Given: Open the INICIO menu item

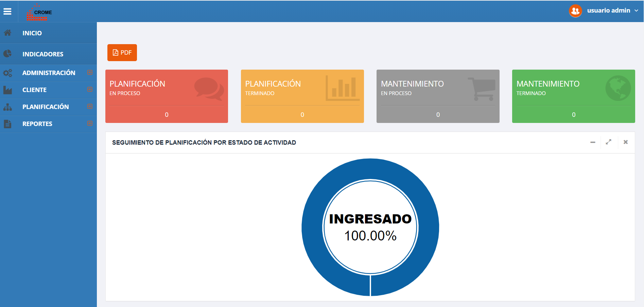Looking at the screenshot, I should [32, 33].
